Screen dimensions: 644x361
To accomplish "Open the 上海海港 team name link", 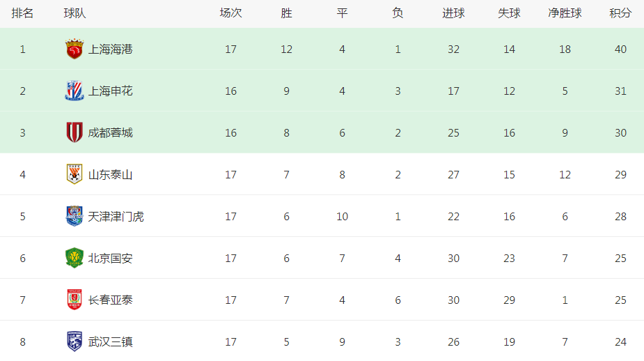I will (x=110, y=49).
